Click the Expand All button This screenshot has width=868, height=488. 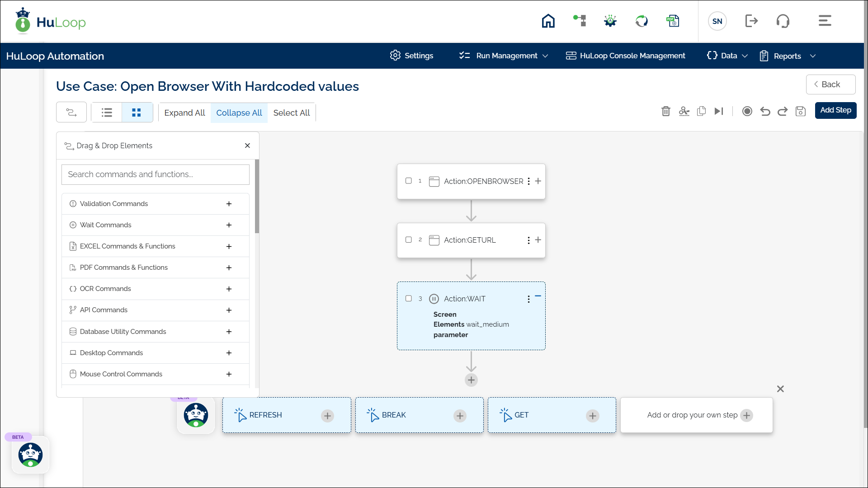point(184,113)
